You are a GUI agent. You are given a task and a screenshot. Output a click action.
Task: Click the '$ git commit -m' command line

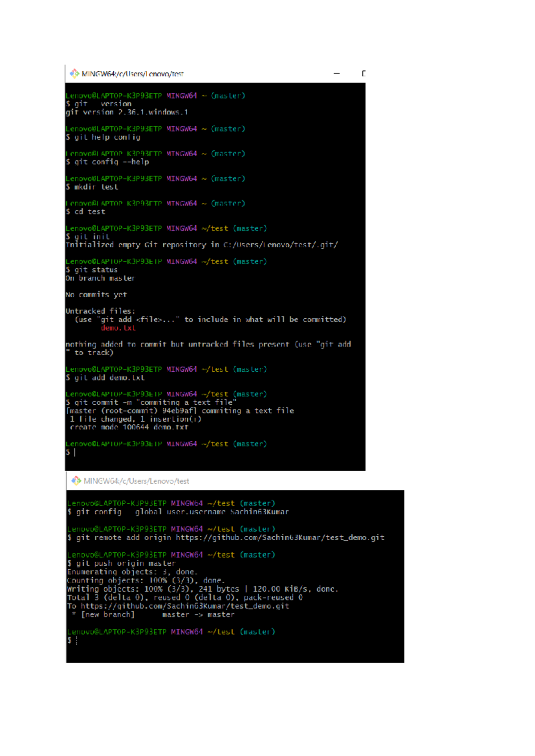pyautogui.click(x=151, y=403)
